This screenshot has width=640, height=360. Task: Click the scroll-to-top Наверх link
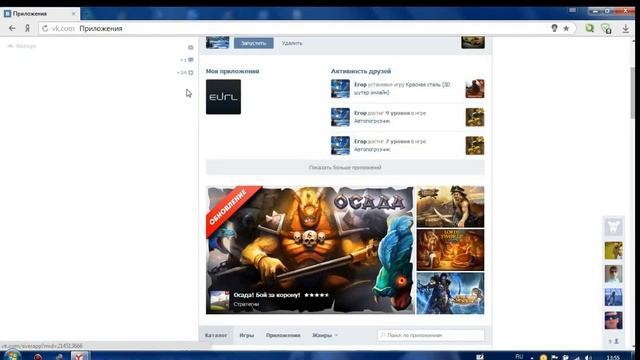coord(22,46)
